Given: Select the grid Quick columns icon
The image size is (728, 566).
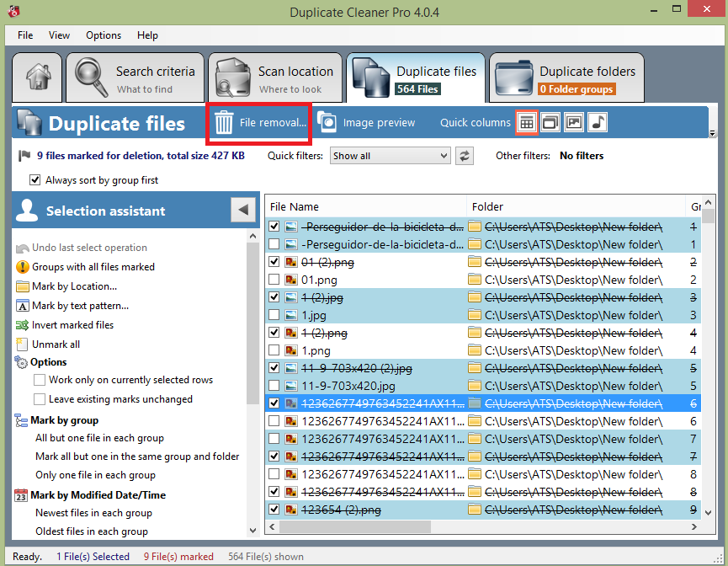Looking at the screenshot, I should tap(526, 123).
